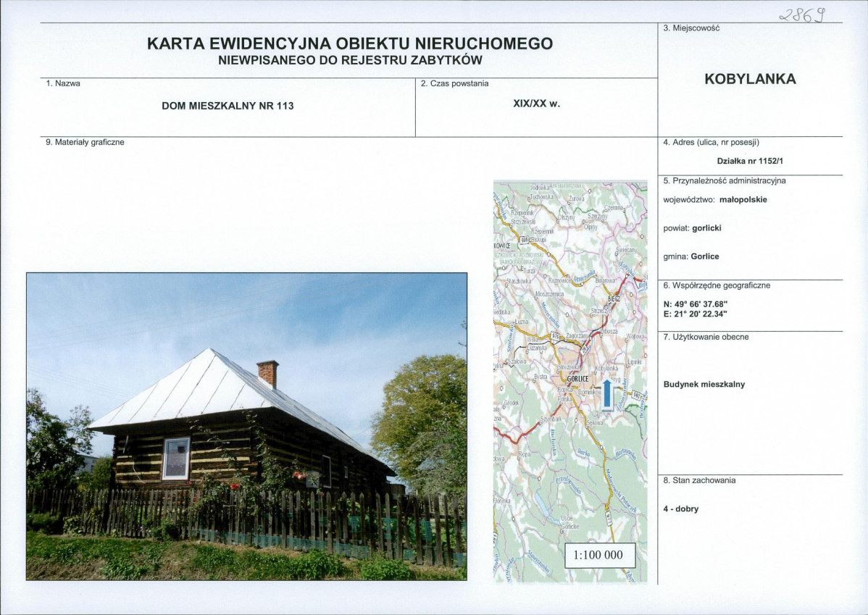The height and width of the screenshot is (615, 868).
Task: Click the field label '1. Nazwa'
Action: pyautogui.click(x=63, y=83)
